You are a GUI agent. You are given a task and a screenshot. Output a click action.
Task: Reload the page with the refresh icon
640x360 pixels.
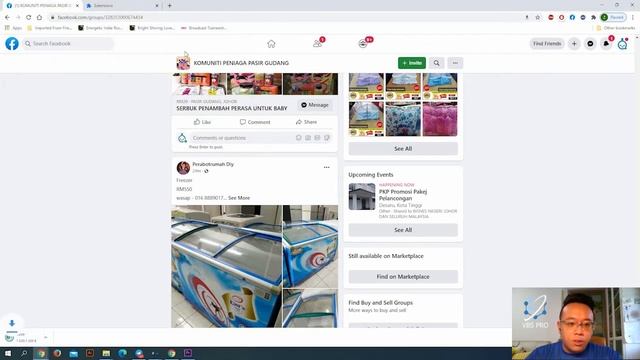coord(29,17)
